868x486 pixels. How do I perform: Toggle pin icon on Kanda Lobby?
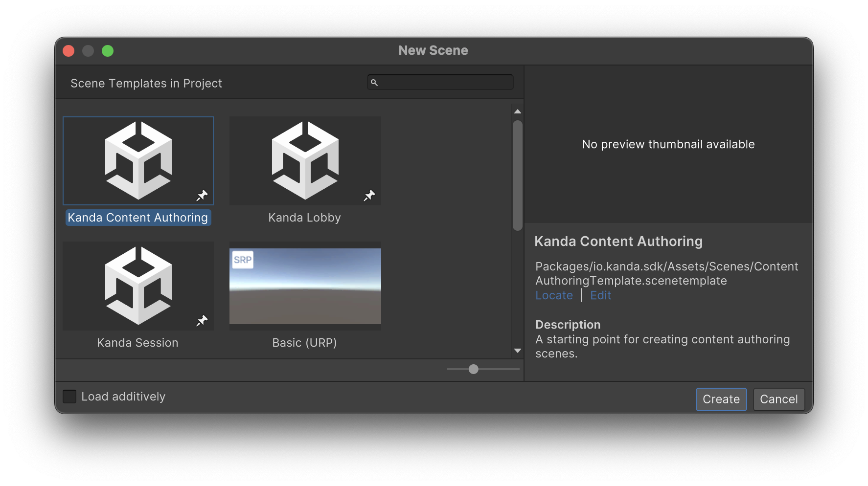(x=369, y=196)
